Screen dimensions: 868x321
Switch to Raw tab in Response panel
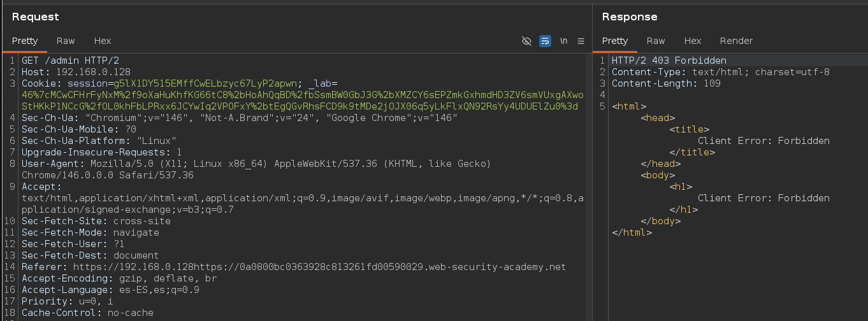[x=656, y=41]
